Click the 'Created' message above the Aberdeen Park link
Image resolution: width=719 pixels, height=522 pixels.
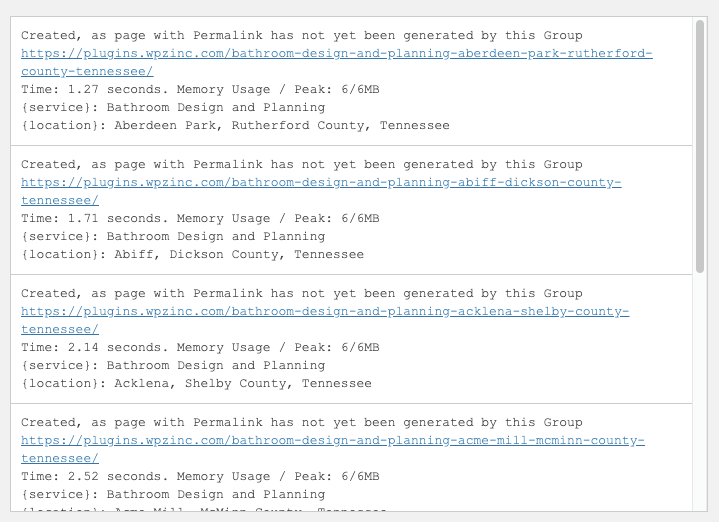point(301,36)
